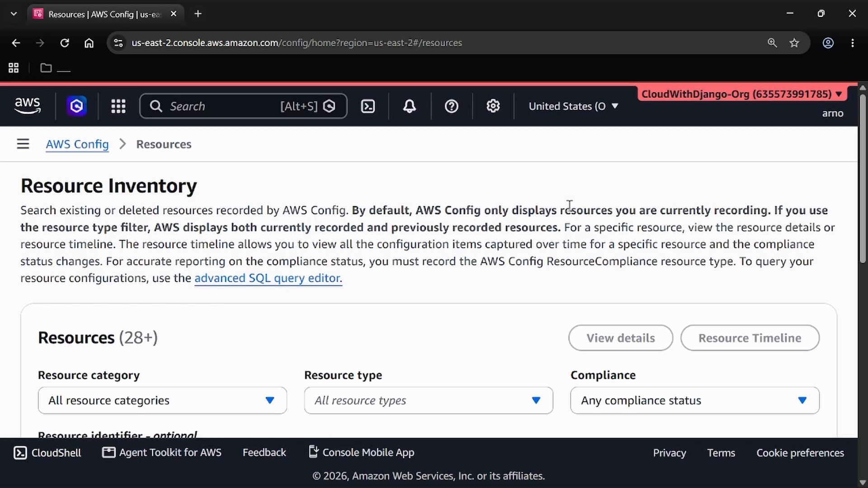The width and height of the screenshot is (868, 488).
Task: Open the notifications bell
Action: coord(410,106)
